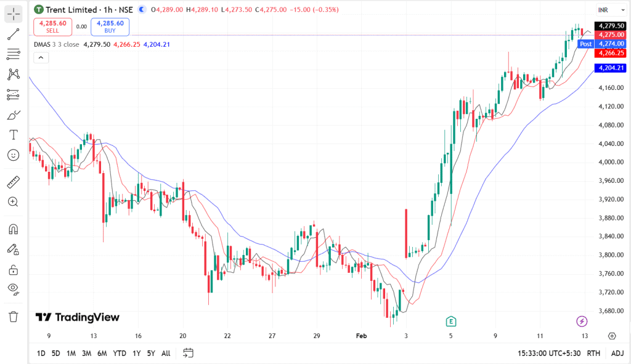Click the earnings E marker below the chart
The width and height of the screenshot is (631, 364).
click(450, 321)
